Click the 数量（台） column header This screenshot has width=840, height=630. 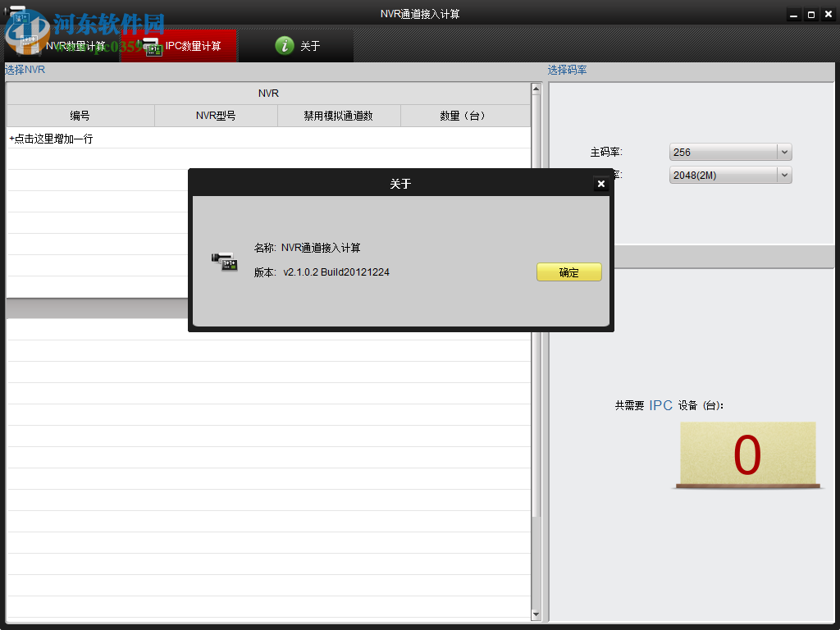click(x=465, y=116)
